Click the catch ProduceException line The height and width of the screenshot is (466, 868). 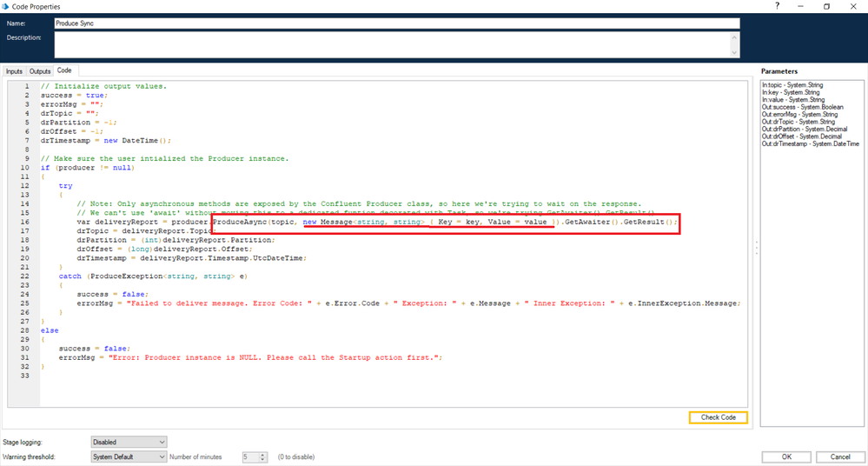click(153, 276)
